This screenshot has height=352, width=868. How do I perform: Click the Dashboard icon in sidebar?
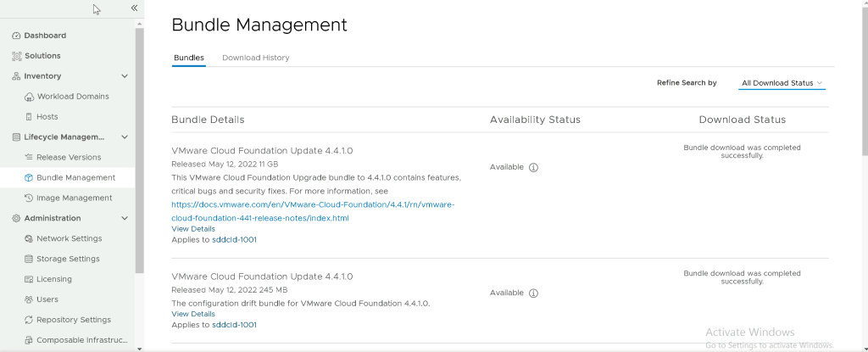17,36
